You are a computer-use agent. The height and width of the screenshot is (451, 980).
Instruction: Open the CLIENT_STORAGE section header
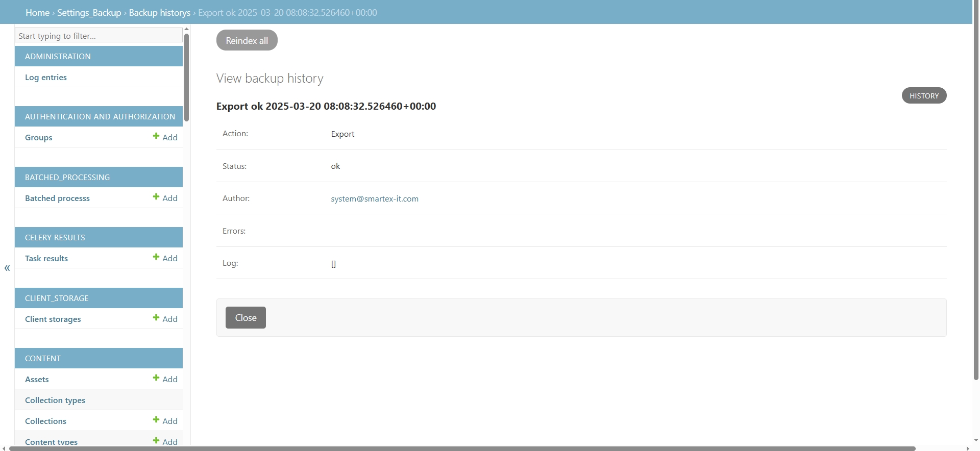pyautogui.click(x=99, y=298)
